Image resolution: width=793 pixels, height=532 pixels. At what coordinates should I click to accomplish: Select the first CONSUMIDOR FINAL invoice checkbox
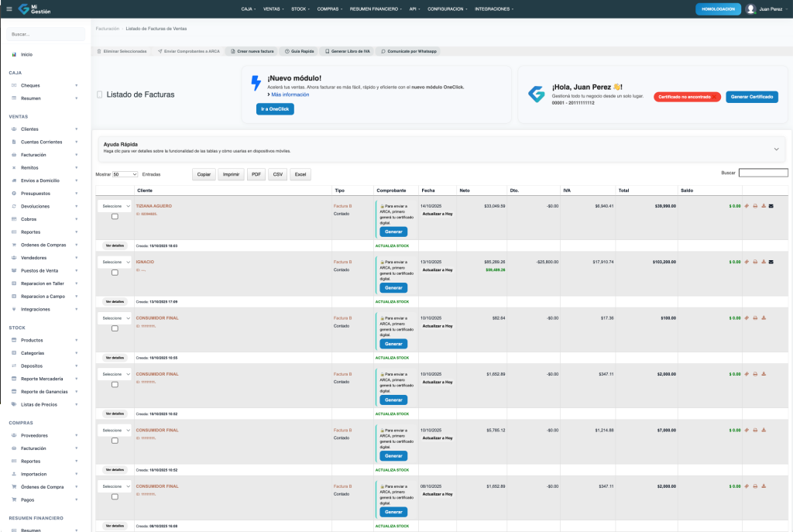[x=115, y=328]
